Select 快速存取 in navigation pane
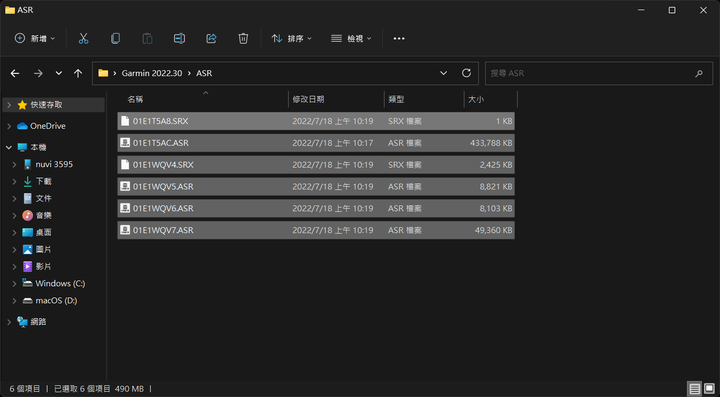 coord(46,105)
